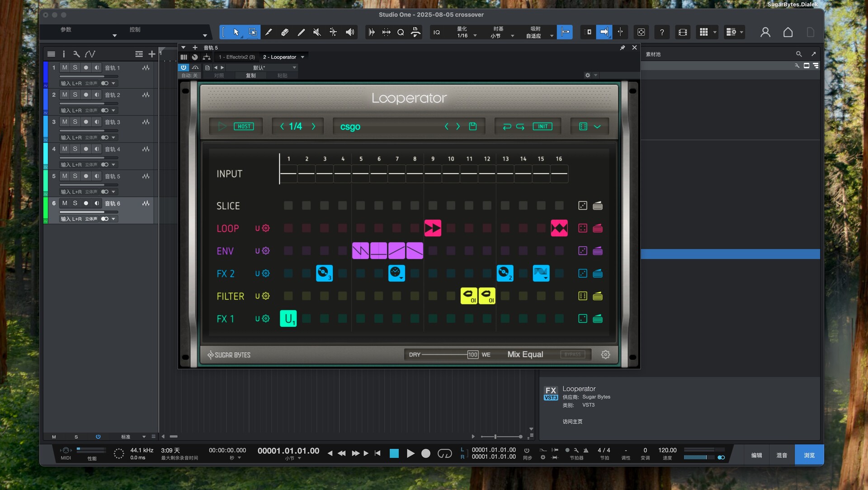Click the Looperator INIT button

pos(542,126)
